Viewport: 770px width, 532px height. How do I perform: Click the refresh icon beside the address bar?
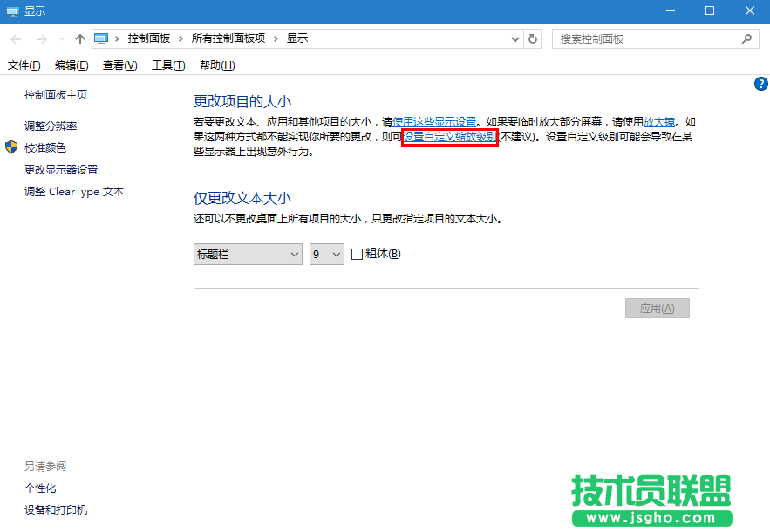click(533, 38)
